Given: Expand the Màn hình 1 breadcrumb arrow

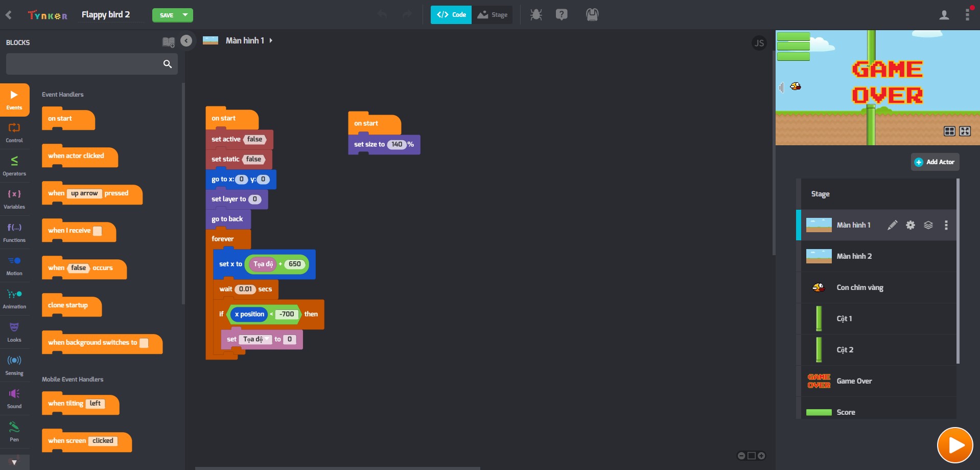Looking at the screenshot, I should coord(271,40).
